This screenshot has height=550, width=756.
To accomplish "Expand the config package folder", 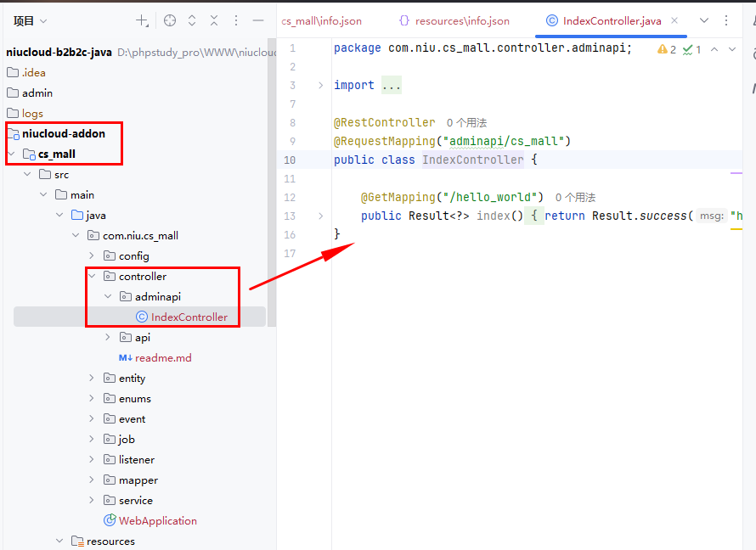I will [92, 256].
